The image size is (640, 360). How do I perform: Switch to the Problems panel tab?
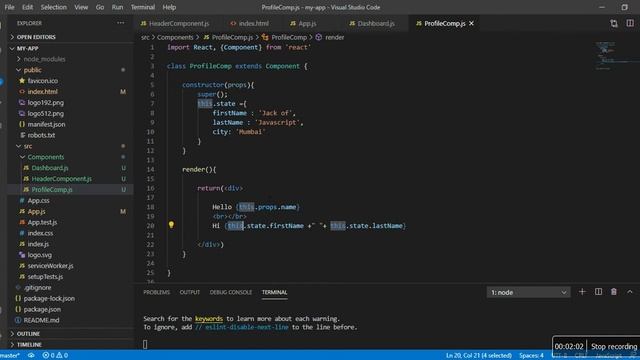(156, 292)
